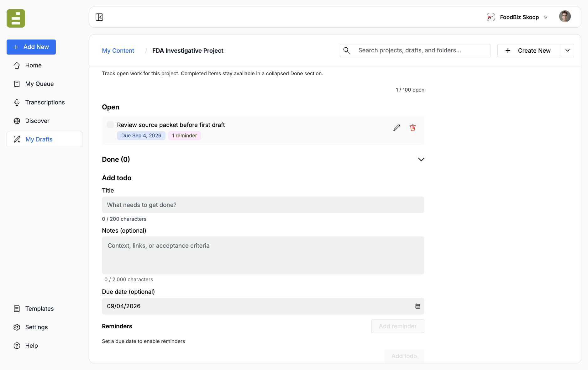The image size is (588, 370).
Task: Click the todo Title input field
Action: 263,205
